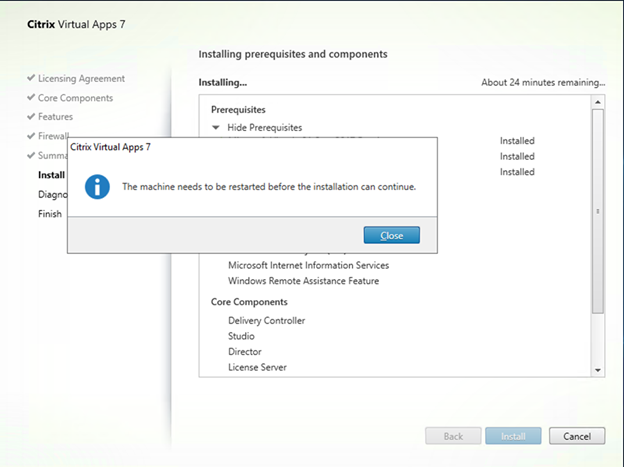Click 'Windows Remote Assistance Feature' row

303,281
